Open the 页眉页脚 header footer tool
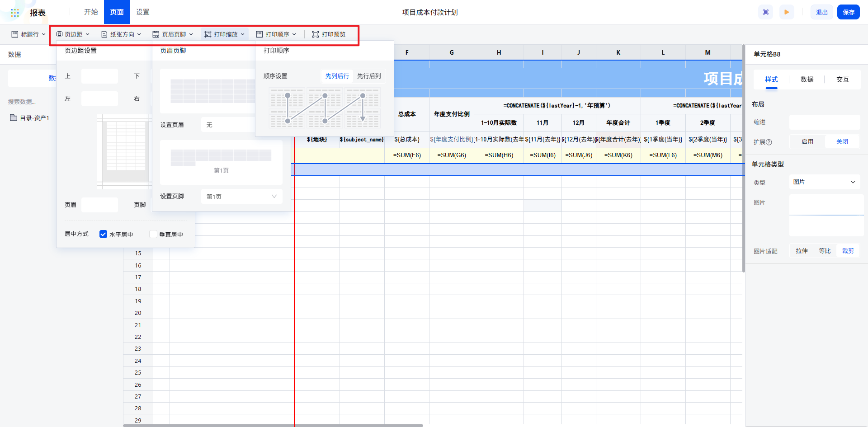Viewport: 868px width, 427px height. pyautogui.click(x=173, y=34)
